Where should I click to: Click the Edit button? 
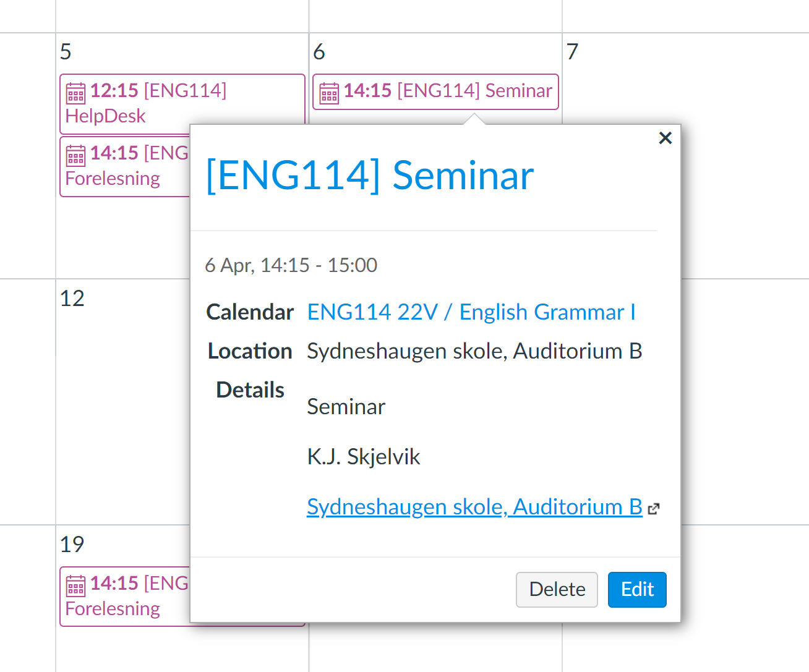pos(637,589)
